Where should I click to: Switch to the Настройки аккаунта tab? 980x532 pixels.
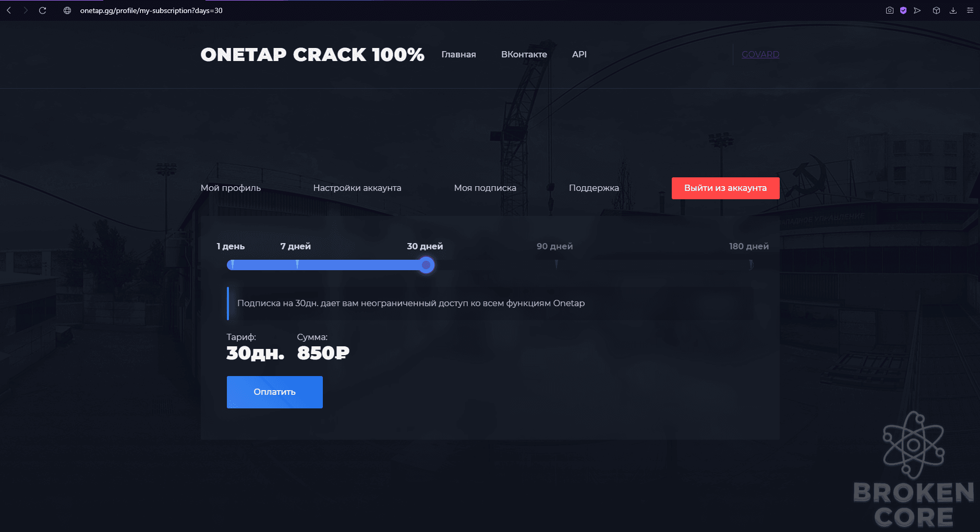tap(357, 188)
